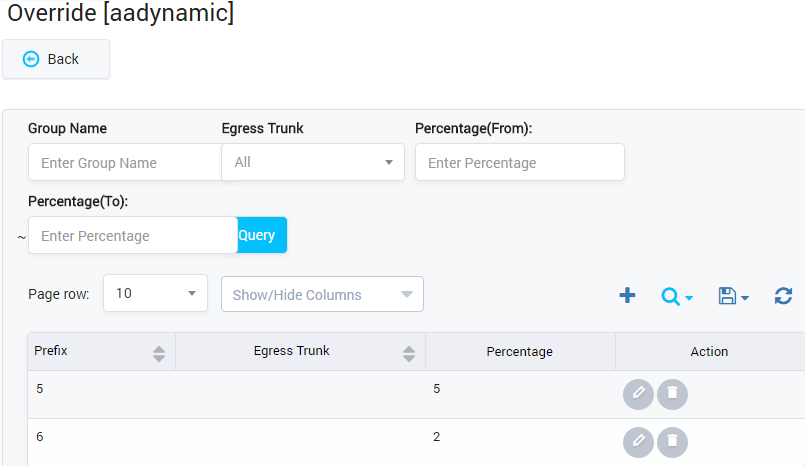
Task: Delete the row with prefix 6
Action: (672, 442)
